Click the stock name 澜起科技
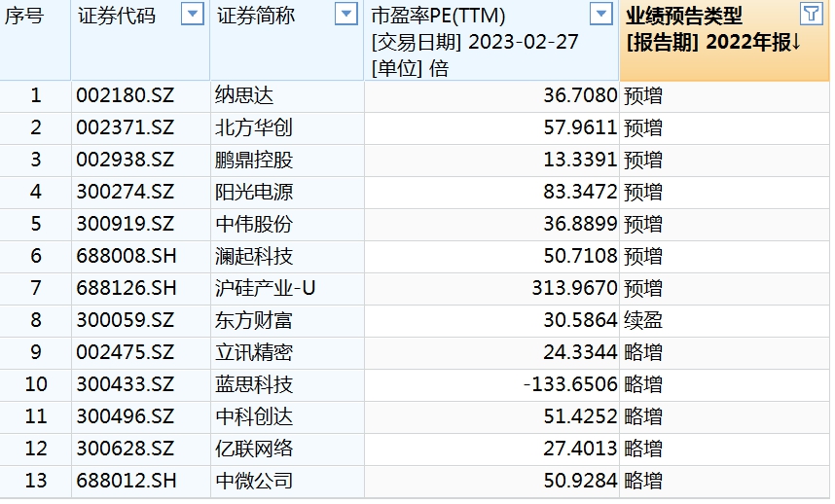This screenshot has height=504, width=835. point(254,256)
